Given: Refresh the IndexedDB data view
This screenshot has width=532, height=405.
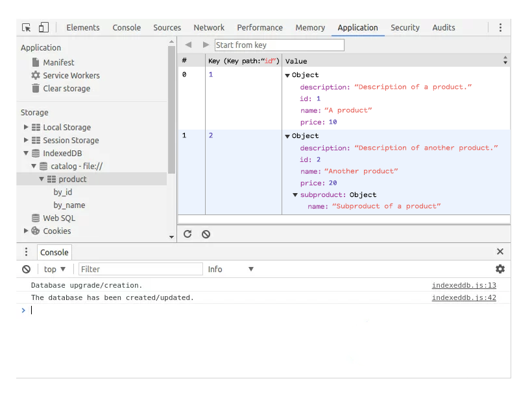Looking at the screenshot, I should (187, 234).
